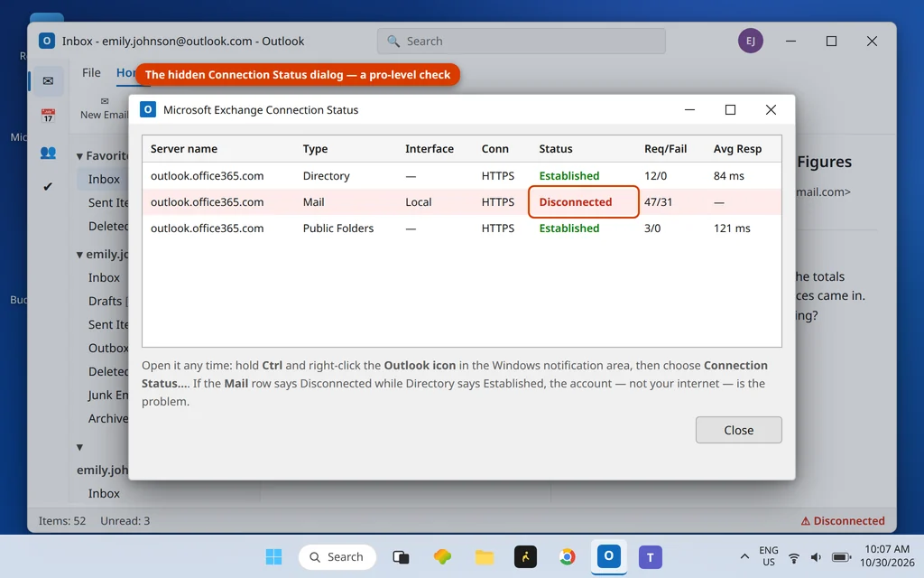Click the Status column header
Screen dimensions: 924x578
point(556,149)
